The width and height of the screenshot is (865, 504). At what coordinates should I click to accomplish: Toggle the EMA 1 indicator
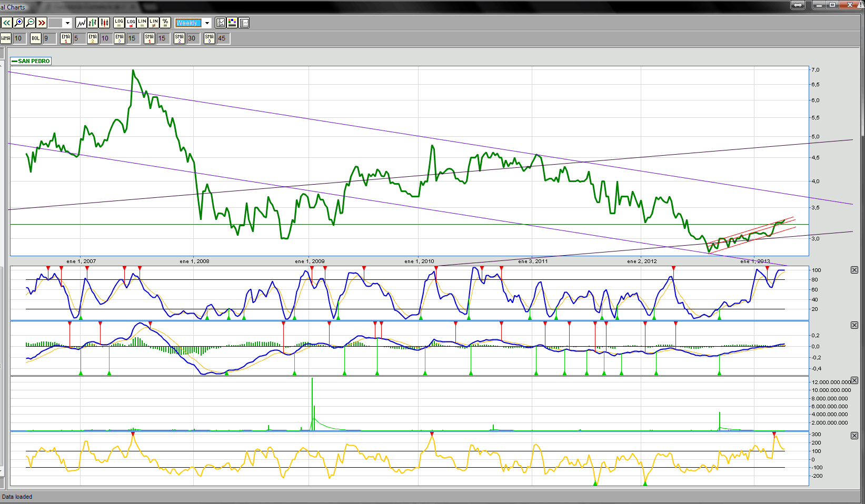click(x=66, y=38)
